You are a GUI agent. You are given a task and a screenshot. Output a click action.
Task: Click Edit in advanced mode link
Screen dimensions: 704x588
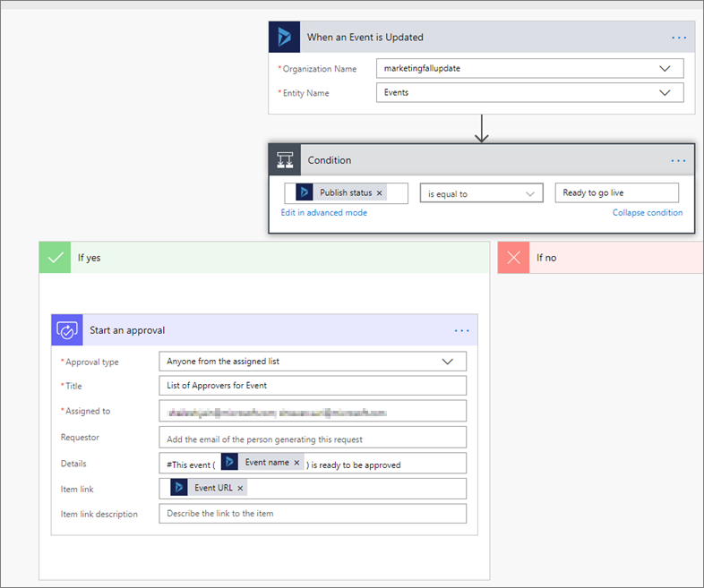(324, 213)
